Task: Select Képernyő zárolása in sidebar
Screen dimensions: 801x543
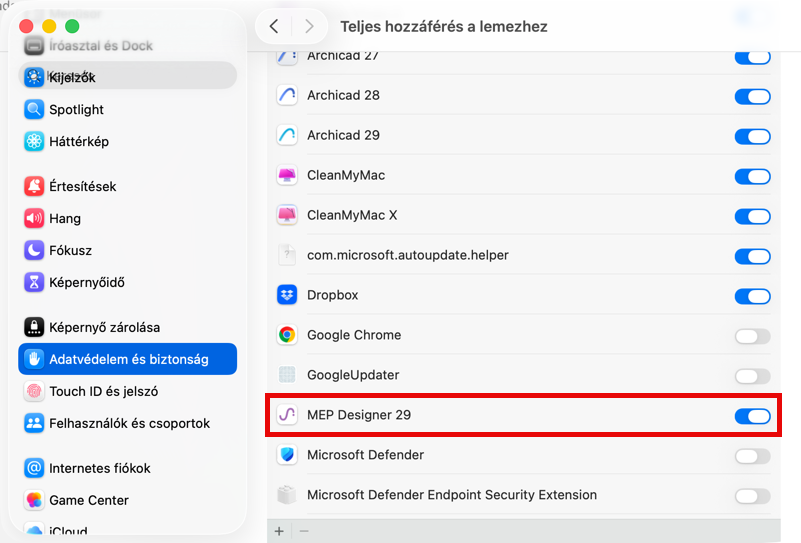Action: click(127, 327)
